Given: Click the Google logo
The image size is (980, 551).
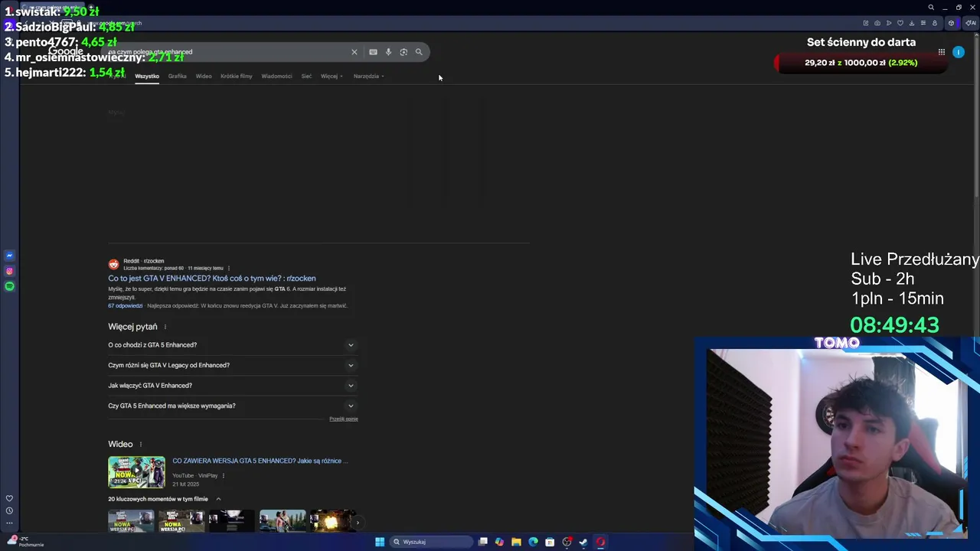Looking at the screenshot, I should (66, 51).
